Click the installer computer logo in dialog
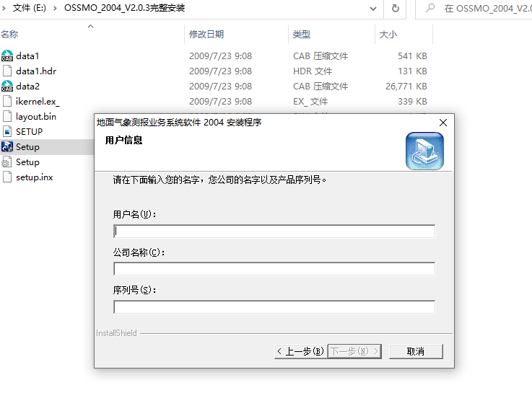532x406 pixels. 424,151
